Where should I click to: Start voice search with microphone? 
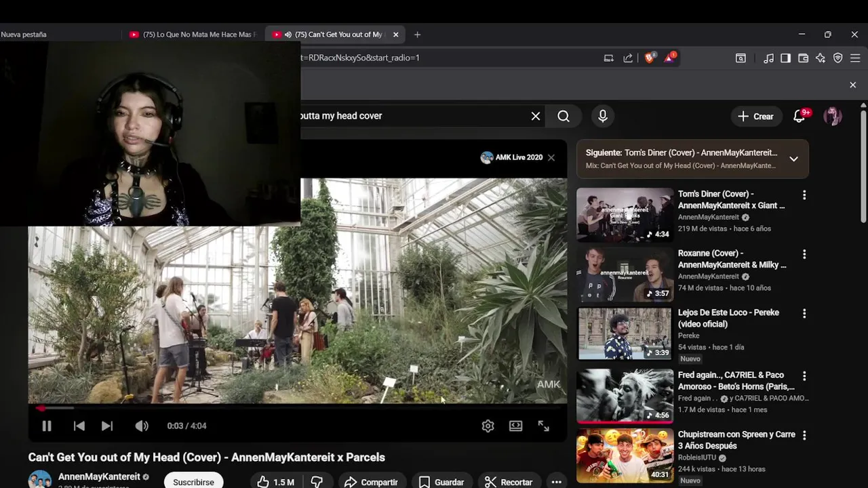pos(603,116)
